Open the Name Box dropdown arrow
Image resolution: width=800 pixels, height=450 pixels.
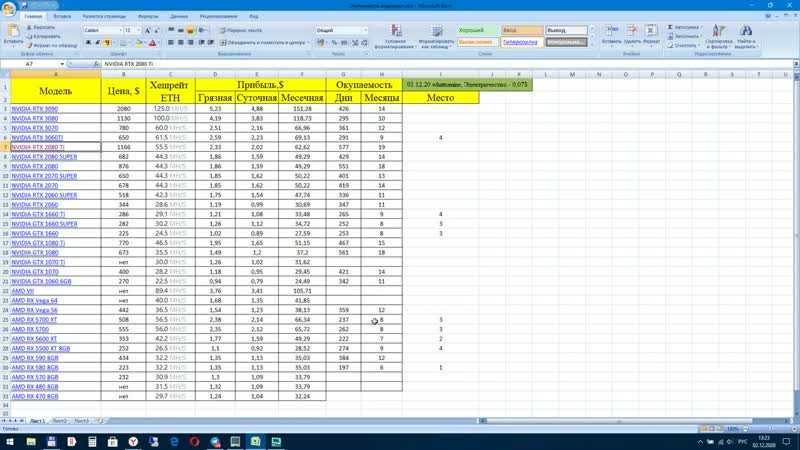click(x=62, y=64)
